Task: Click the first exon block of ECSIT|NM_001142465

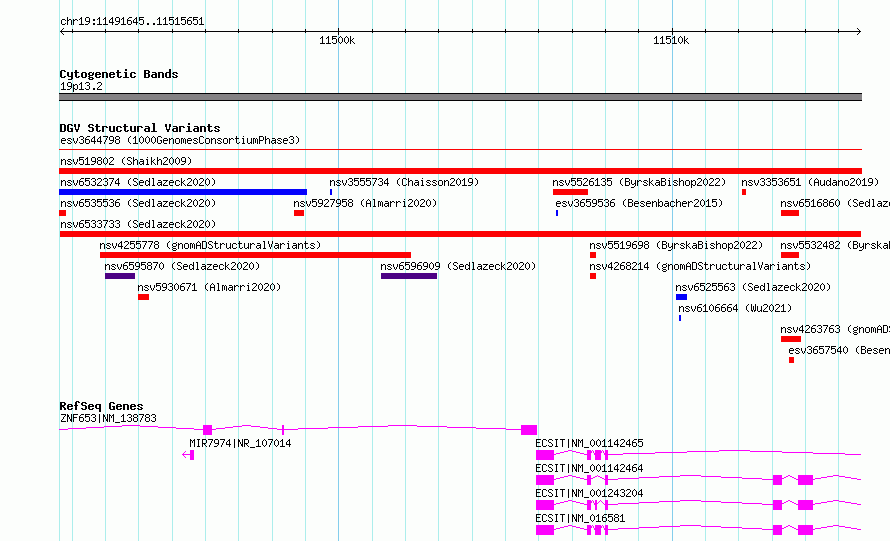Action: click(x=545, y=455)
